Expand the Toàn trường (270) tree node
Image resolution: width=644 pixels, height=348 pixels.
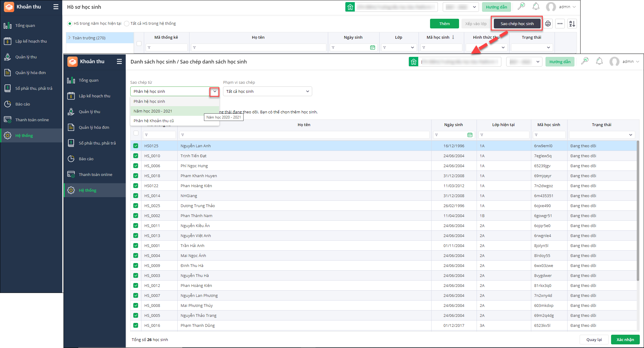(70, 38)
